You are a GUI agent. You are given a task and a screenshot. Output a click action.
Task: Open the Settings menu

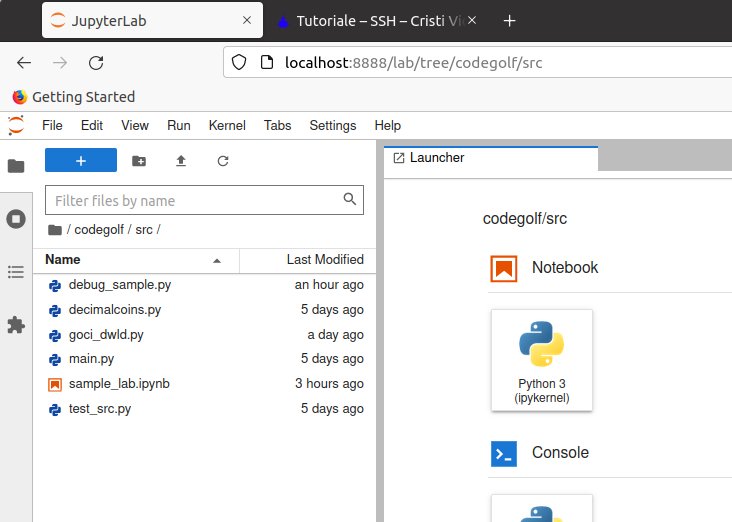coord(332,125)
